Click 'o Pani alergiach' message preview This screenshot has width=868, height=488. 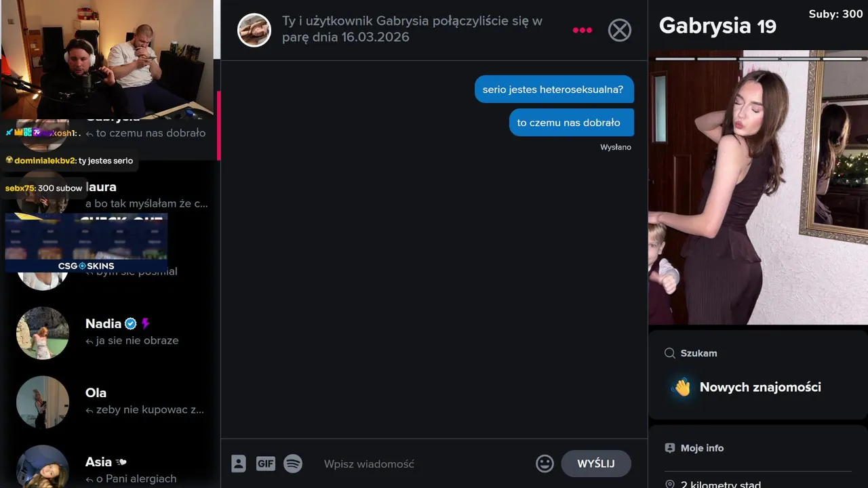(136, 479)
